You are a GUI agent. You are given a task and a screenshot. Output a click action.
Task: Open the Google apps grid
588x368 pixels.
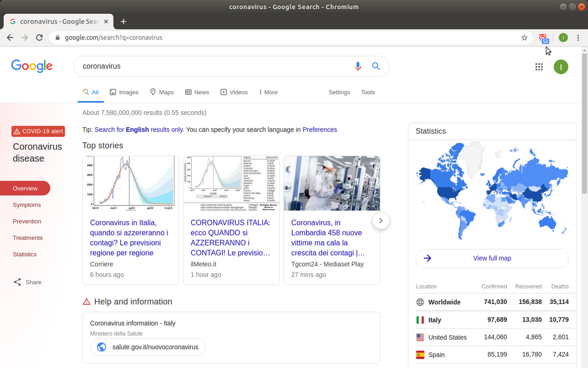pyautogui.click(x=539, y=67)
